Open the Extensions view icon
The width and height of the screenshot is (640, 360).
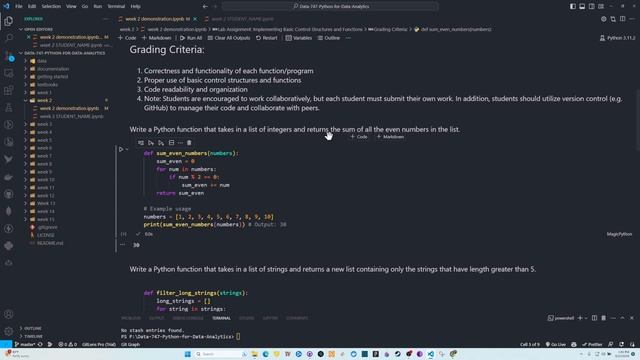point(9,90)
